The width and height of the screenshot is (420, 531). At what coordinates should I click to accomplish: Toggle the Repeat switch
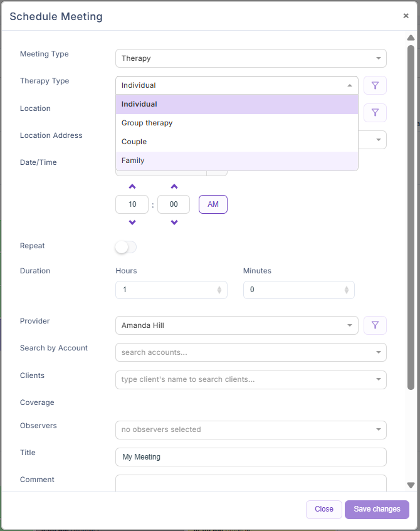click(125, 247)
